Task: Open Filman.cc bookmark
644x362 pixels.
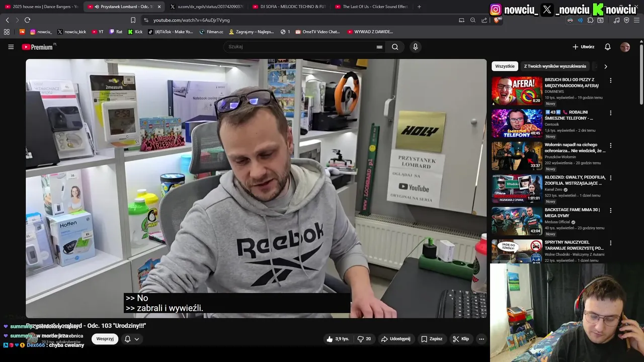Action: click(211, 32)
